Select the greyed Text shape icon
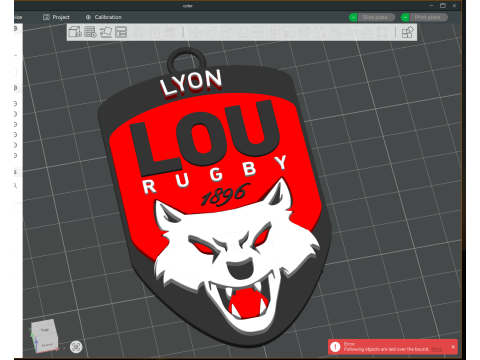The image size is (480, 360). [320, 32]
